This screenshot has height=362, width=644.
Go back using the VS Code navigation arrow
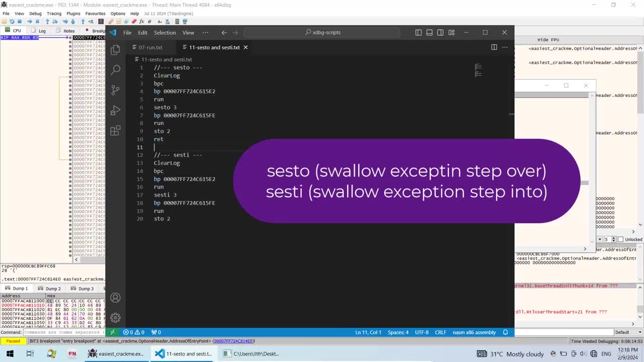(x=224, y=32)
